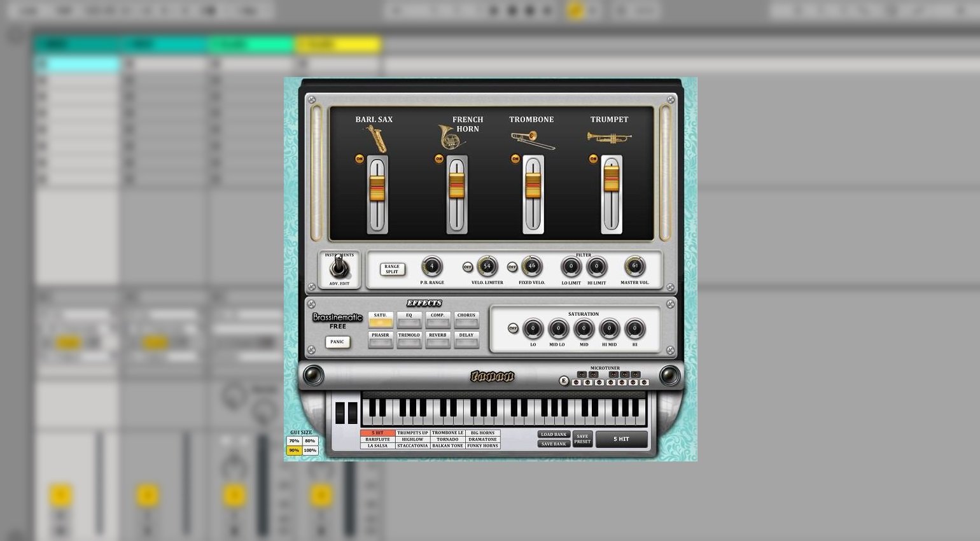Select the TRUMPETS UP preset

click(412, 433)
